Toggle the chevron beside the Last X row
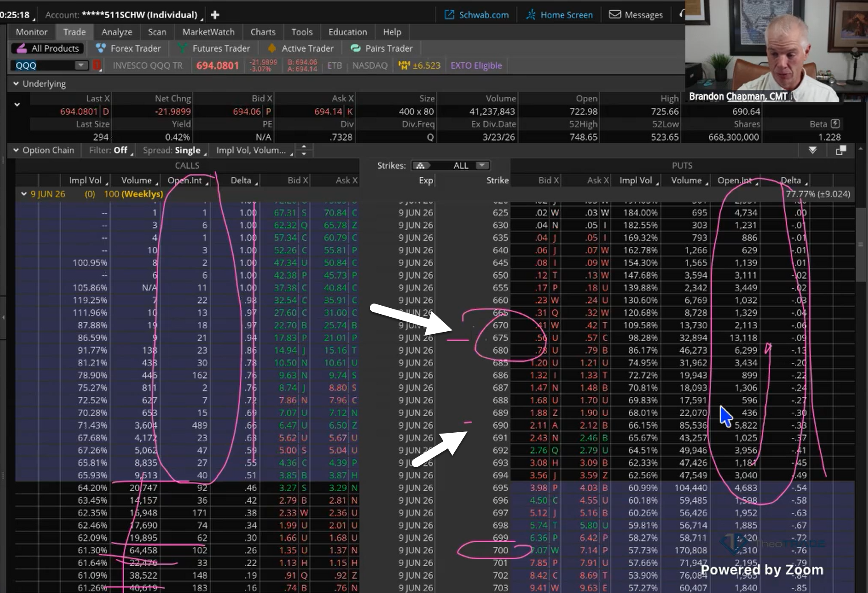868x593 pixels. (17, 104)
